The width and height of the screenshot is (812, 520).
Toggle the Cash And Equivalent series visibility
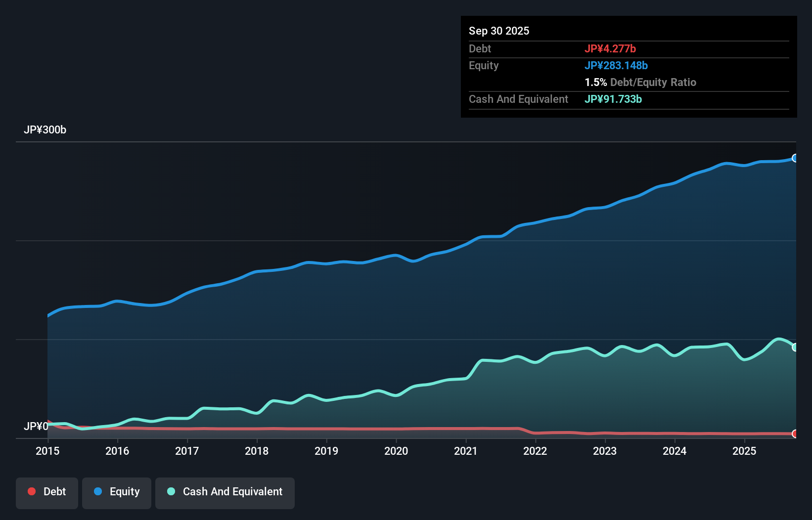click(225, 492)
